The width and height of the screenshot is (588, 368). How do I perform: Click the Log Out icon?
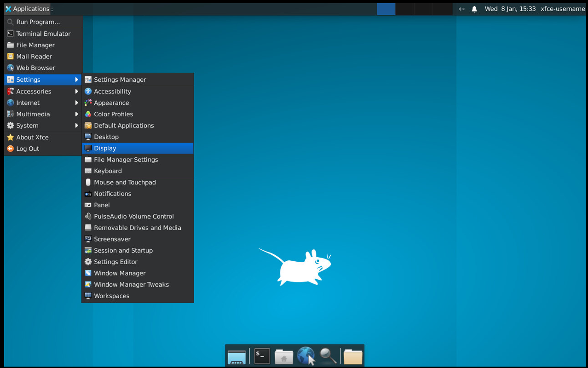click(x=11, y=149)
